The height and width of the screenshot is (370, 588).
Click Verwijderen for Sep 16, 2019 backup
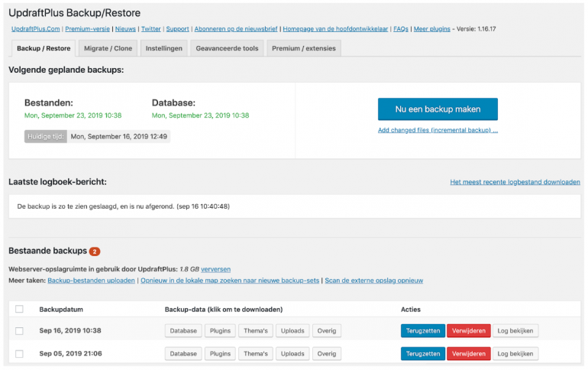point(469,330)
